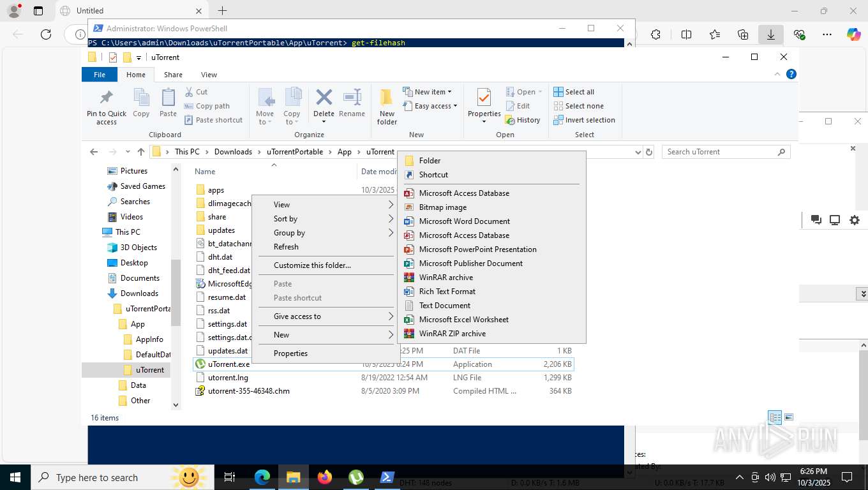This screenshot has width=868, height=490.
Task: Click Select none in ribbon
Action: tap(578, 106)
